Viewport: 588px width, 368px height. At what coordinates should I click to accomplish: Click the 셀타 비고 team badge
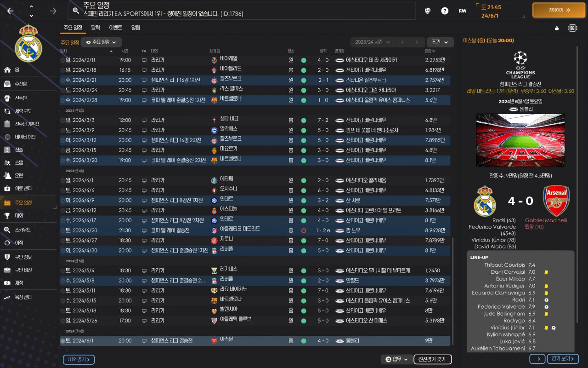[214, 120]
